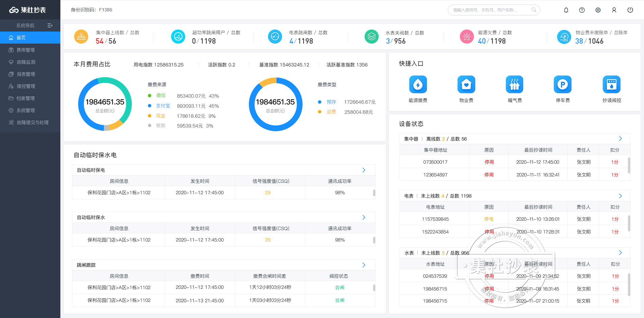Screen dimensions: 644x318
Task: Collapse the 系统导航 sidebar menu
Action: point(50,25)
